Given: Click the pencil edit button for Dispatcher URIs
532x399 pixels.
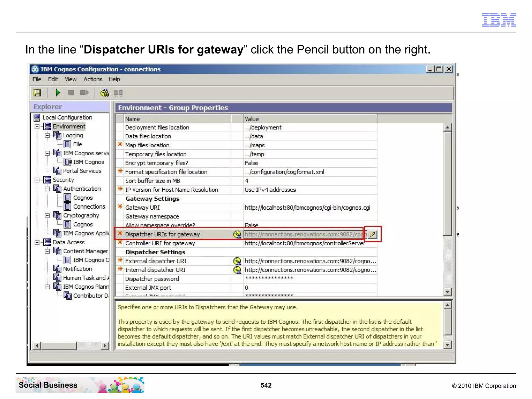Looking at the screenshot, I should 373,234.
